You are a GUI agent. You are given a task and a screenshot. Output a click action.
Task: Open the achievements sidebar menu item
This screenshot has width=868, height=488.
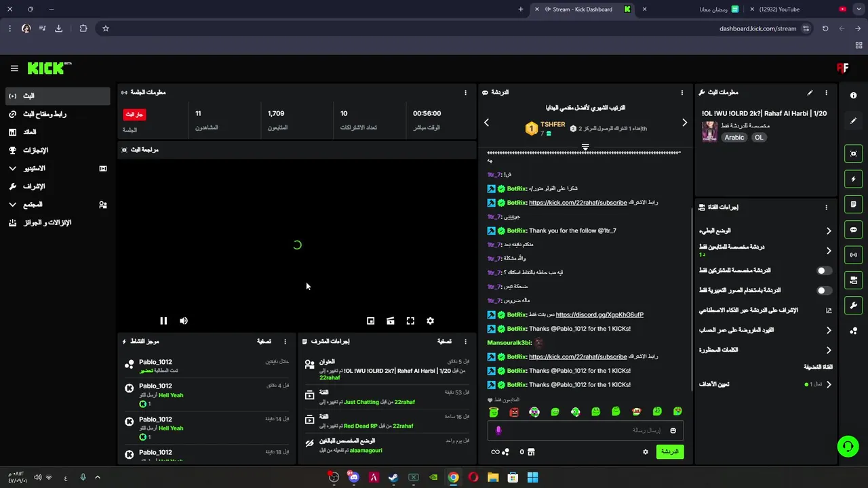58,150
